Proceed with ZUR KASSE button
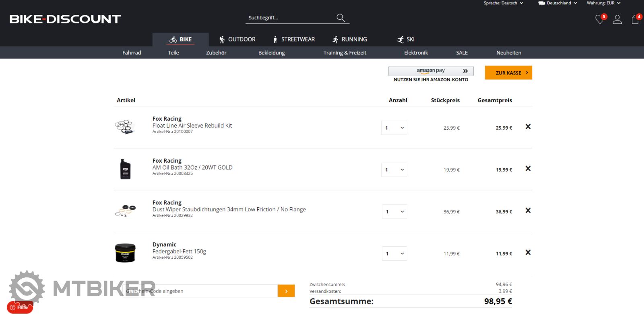Screen dimensions: 644x314 pos(508,73)
